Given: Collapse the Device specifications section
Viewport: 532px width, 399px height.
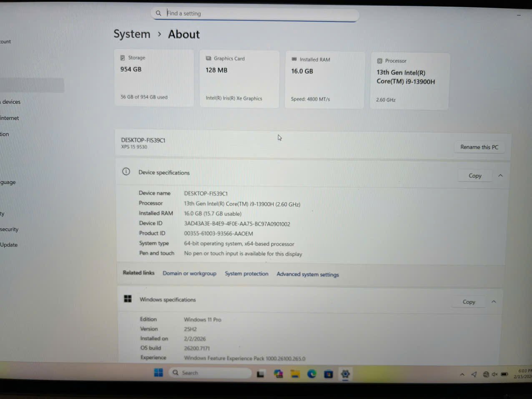Looking at the screenshot, I should (x=500, y=176).
